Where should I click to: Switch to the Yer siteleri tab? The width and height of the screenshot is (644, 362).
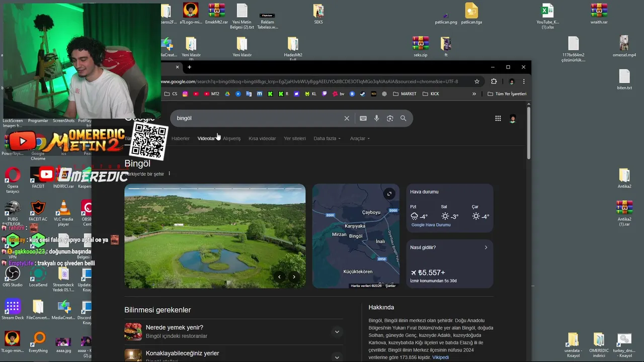(295, 138)
